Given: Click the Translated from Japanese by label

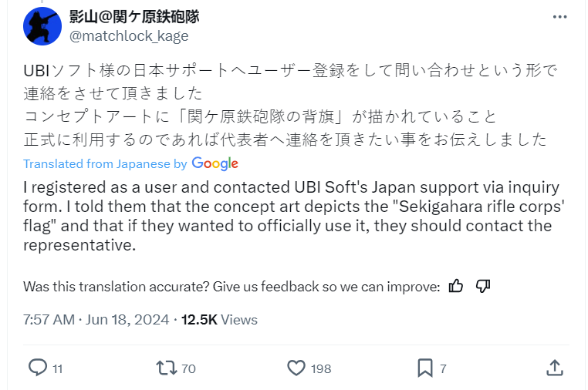Looking at the screenshot, I should (x=105, y=163).
